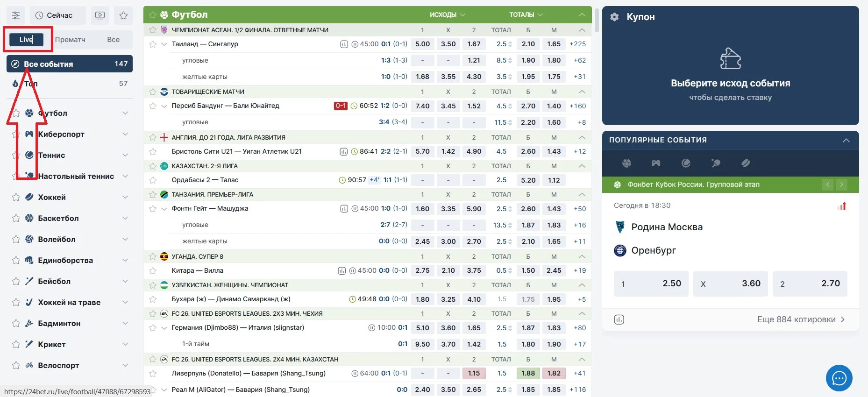Open the Настольный теннис category
The image size is (868, 397).
click(70, 176)
